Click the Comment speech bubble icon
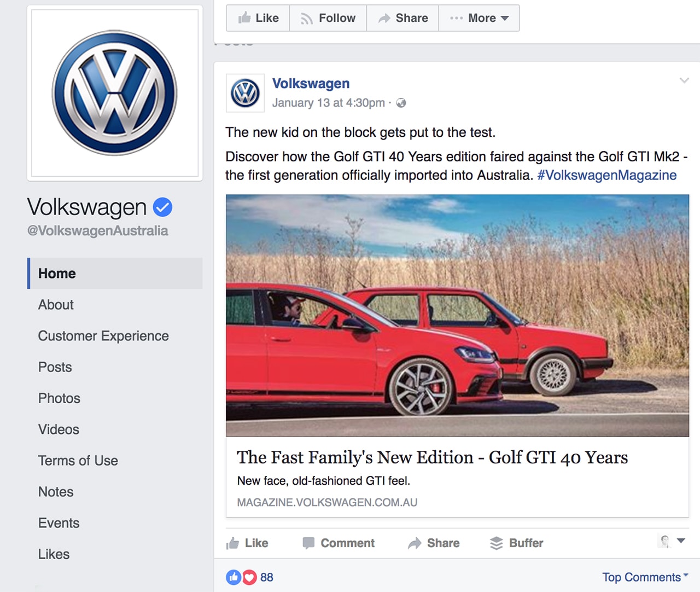 point(308,543)
